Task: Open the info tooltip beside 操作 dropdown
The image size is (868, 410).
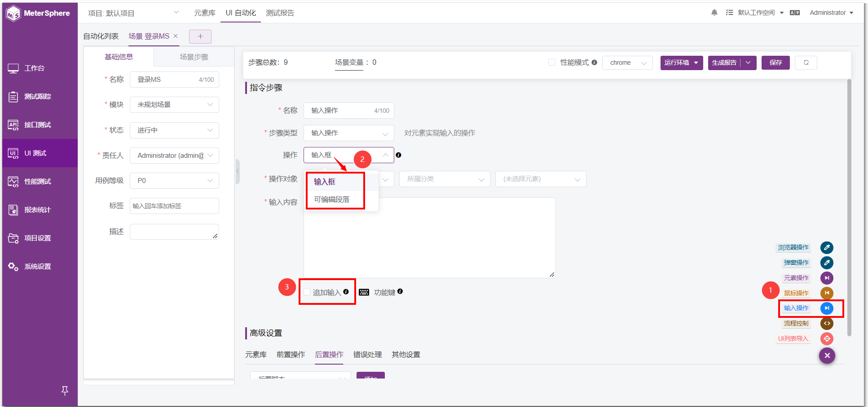Action: pos(398,155)
